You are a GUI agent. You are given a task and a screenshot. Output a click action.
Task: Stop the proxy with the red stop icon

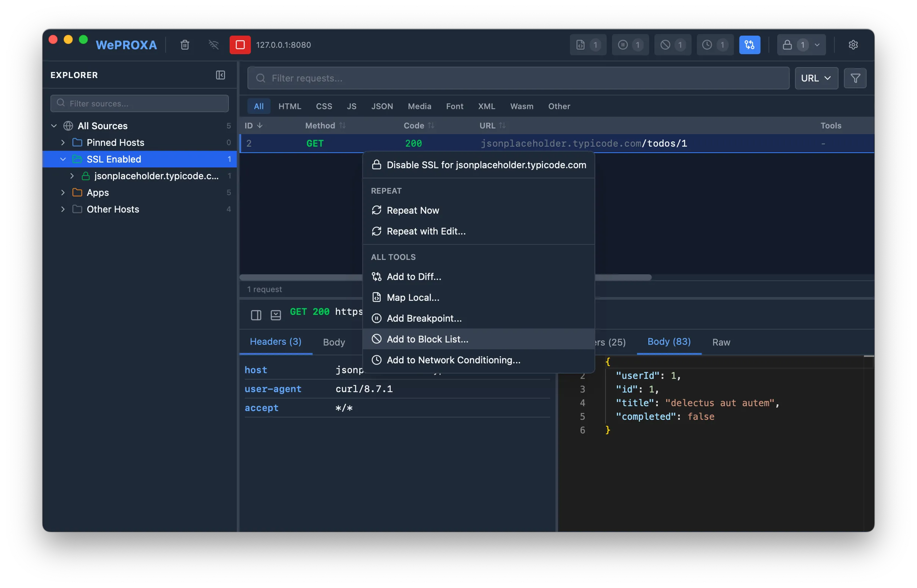click(x=240, y=45)
